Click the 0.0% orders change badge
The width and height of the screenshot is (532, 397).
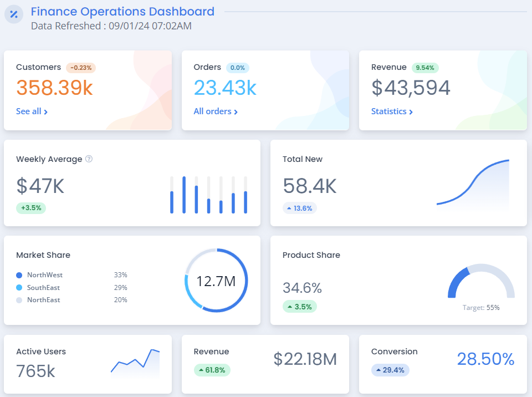[x=237, y=68]
